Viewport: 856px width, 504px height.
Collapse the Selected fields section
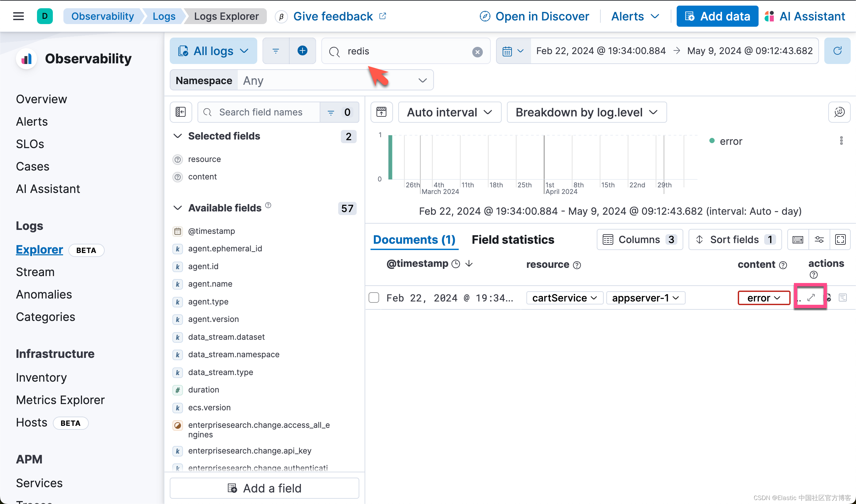tap(177, 136)
